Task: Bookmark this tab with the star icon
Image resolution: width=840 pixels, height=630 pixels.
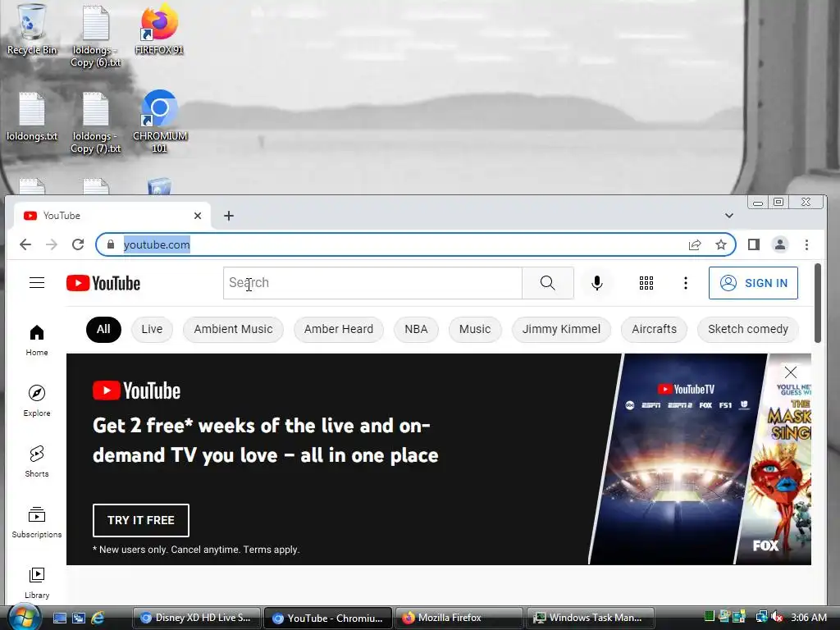Action: (x=721, y=244)
